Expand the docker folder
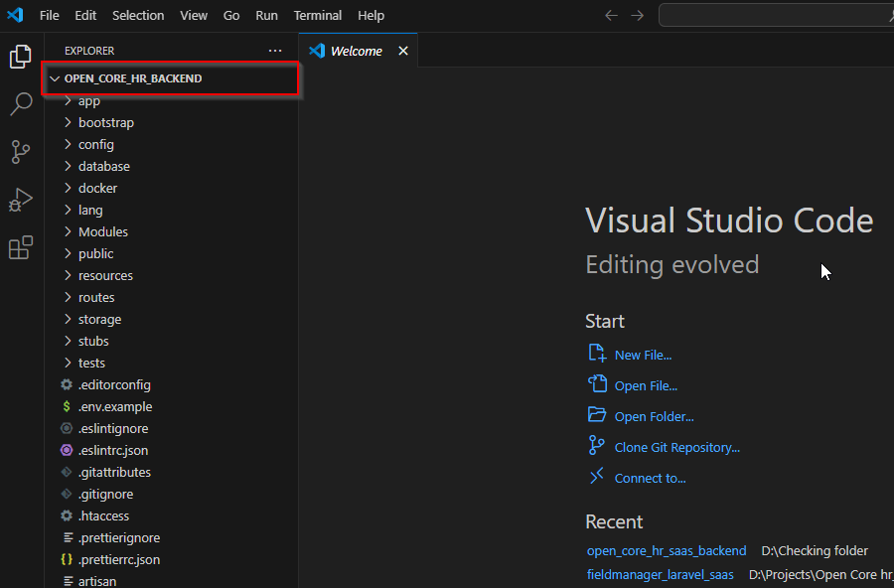Image resolution: width=894 pixels, height=588 pixels. 68,188
